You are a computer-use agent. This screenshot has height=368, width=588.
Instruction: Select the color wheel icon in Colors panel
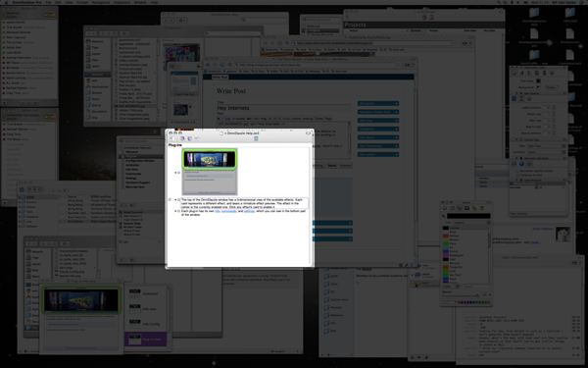pyautogui.click(x=445, y=208)
